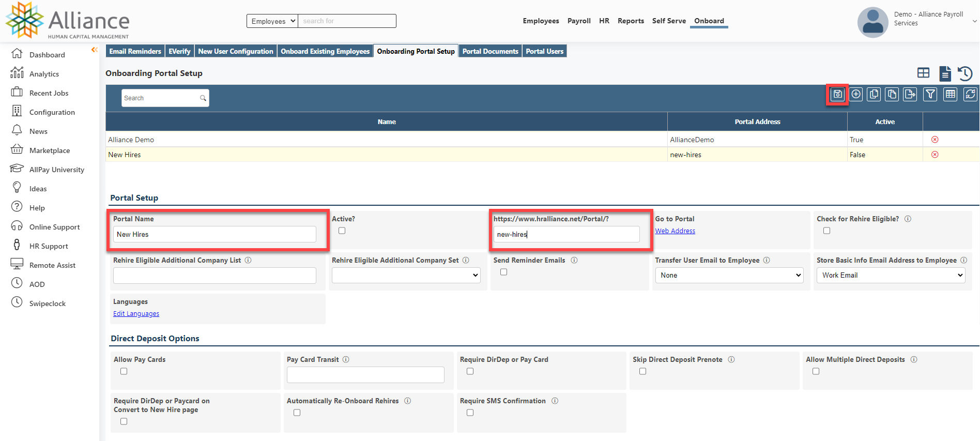Sort by the Portal Address column header
980x441 pixels.
pyautogui.click(x=757, y=121)
